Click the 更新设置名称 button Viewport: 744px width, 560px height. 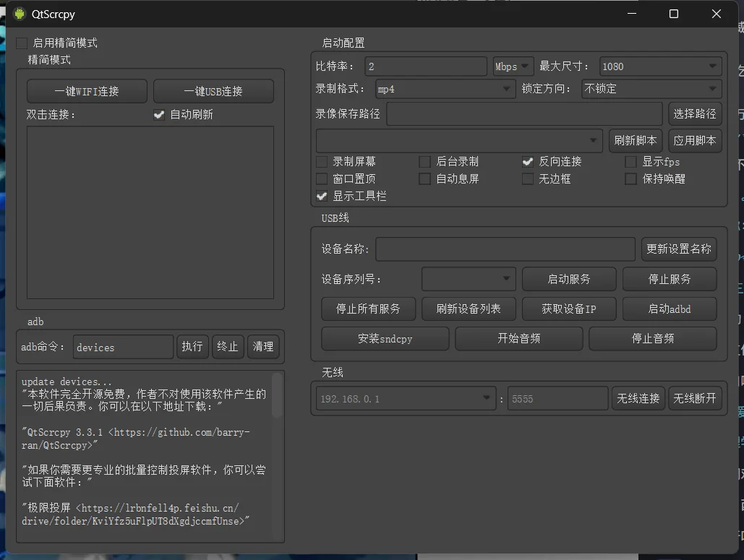tap(678, 249)
